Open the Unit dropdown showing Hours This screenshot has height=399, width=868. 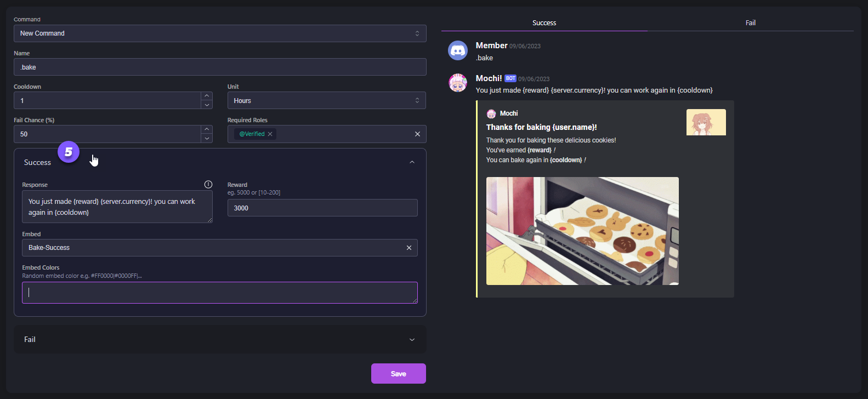click(326, 101)
